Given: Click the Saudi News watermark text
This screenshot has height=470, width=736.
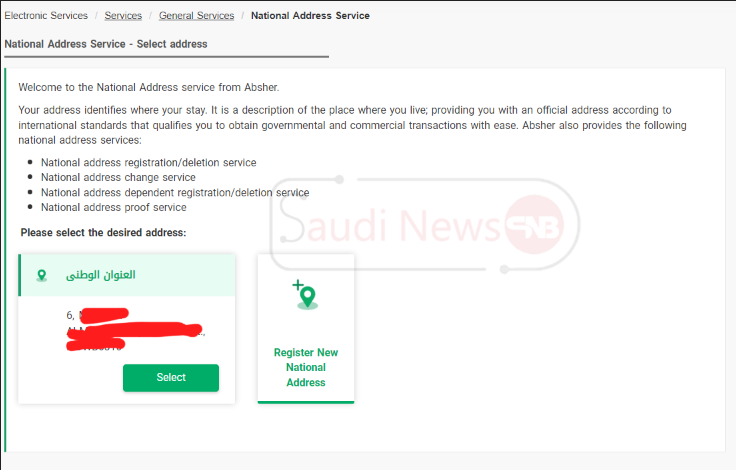Looking at the screenshot, I should [x=391, y=224].
